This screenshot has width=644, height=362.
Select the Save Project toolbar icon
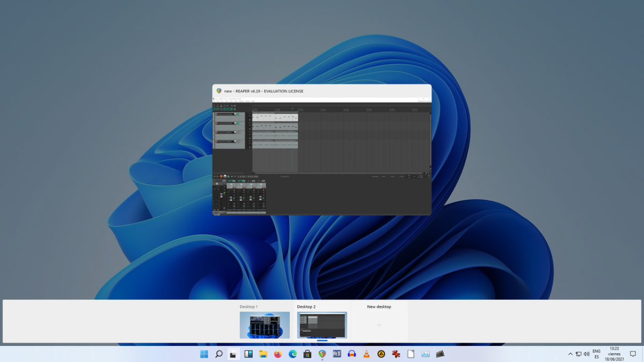pos(221,106)
